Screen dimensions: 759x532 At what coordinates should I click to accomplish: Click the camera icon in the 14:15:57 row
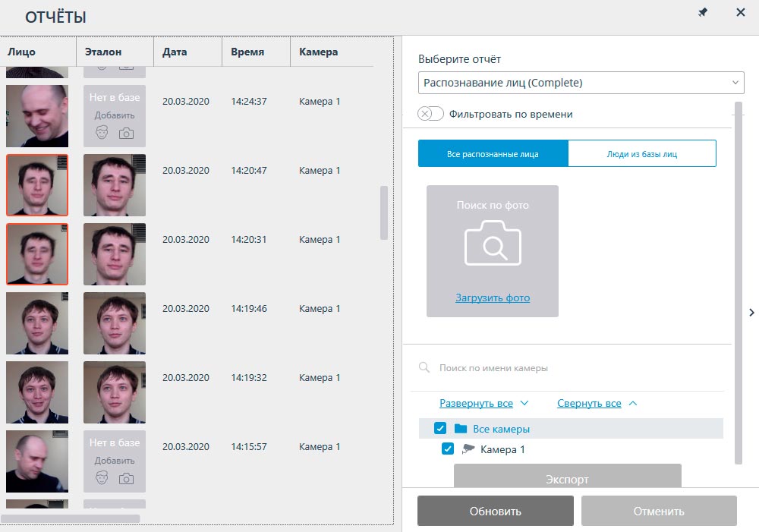[x=126, y=478]
